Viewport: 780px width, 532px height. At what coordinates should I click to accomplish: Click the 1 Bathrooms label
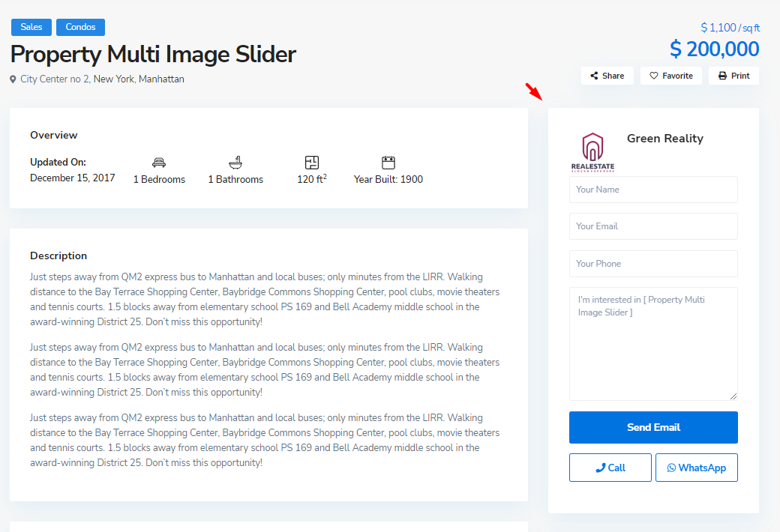click(235, 180)
